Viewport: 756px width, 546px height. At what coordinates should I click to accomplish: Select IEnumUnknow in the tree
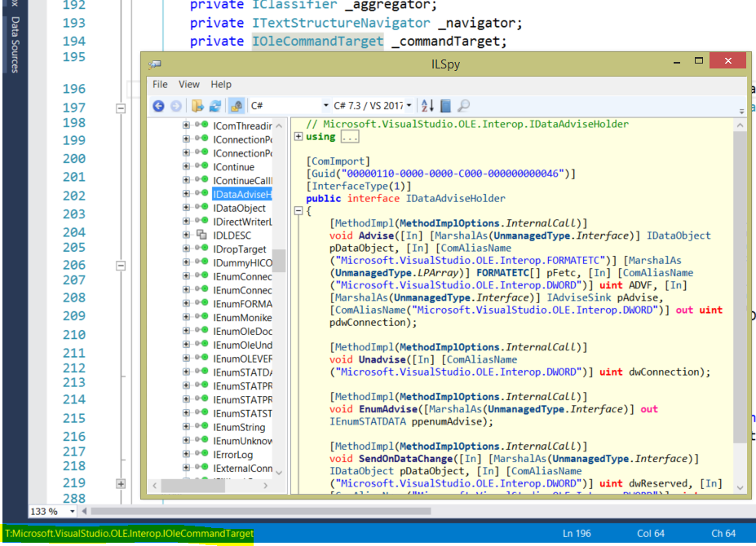[x=242, y=441]
